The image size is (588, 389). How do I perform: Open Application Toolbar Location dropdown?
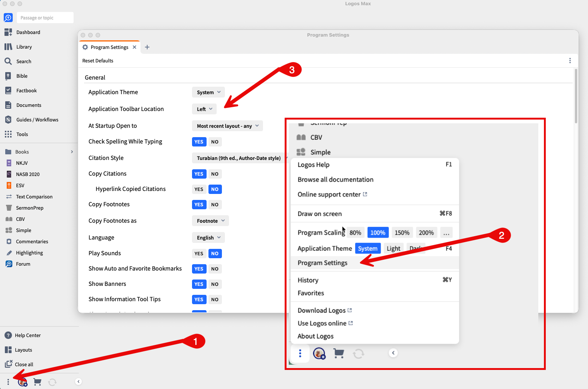(204, 109)
